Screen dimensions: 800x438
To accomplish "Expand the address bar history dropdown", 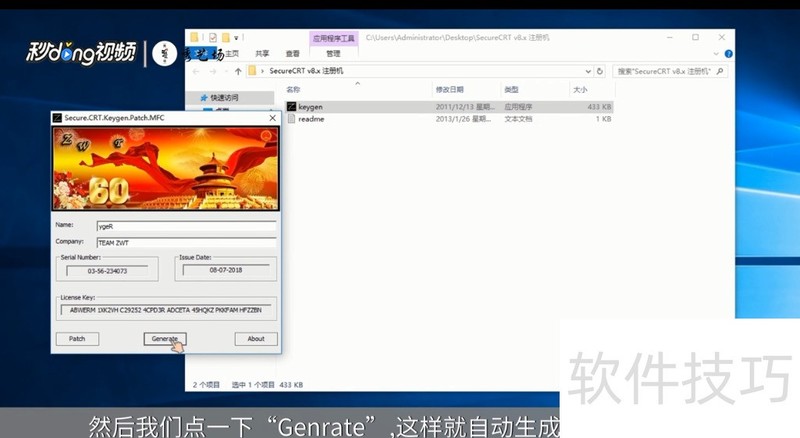I will (x=588, y=71).
